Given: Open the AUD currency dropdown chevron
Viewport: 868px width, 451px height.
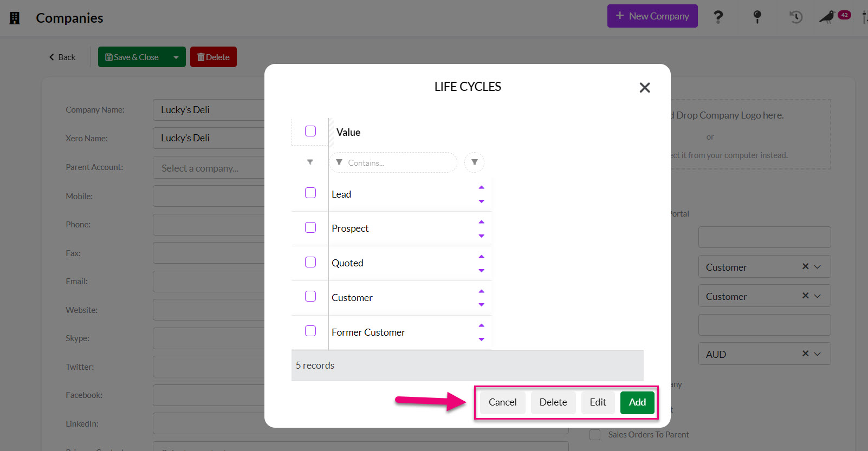Looking at the screenshot, I should [818, 354].
